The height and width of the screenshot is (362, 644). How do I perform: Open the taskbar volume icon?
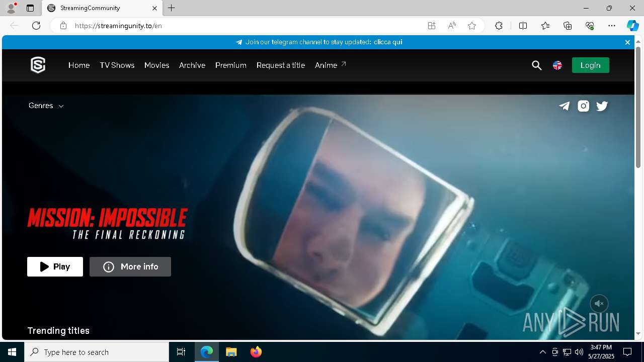579,352
